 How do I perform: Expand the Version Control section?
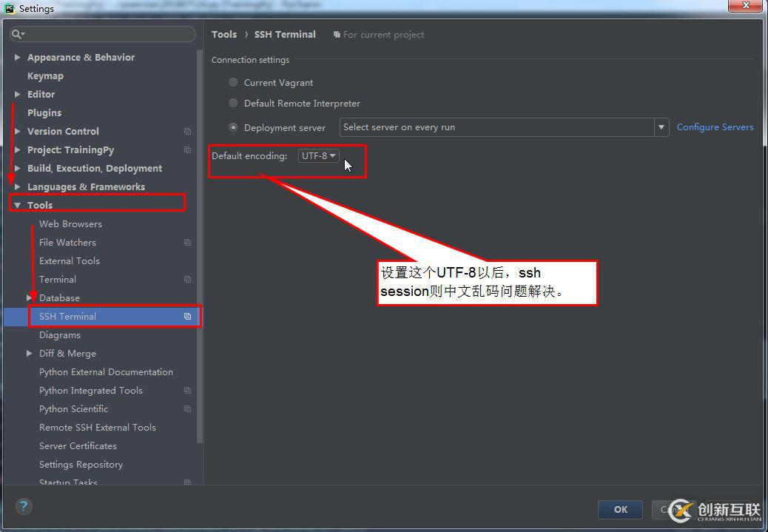[18, 131]
